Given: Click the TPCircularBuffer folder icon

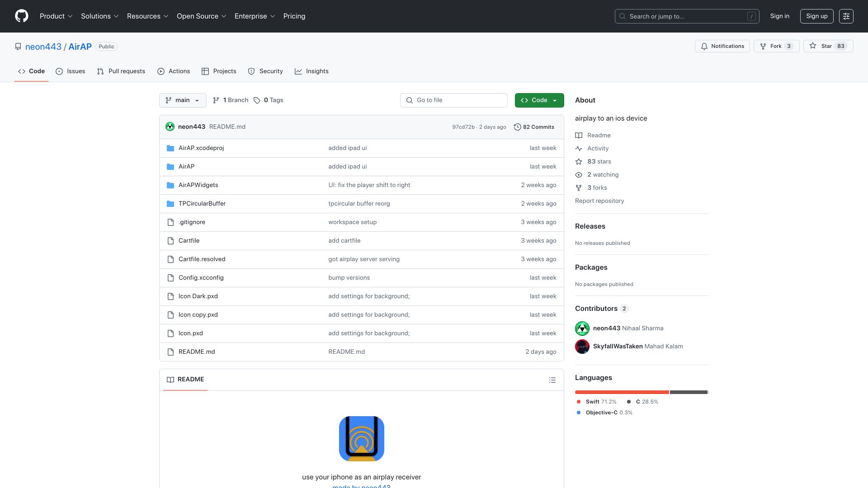Looking at the screenshot, I should (170, 204).
